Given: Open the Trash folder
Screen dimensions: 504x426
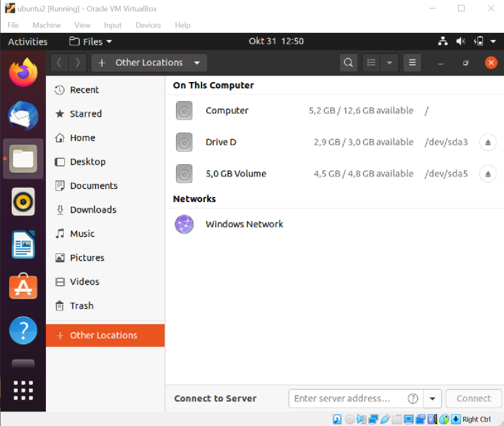Looking at the screenshot, I should tap(81, 305).
